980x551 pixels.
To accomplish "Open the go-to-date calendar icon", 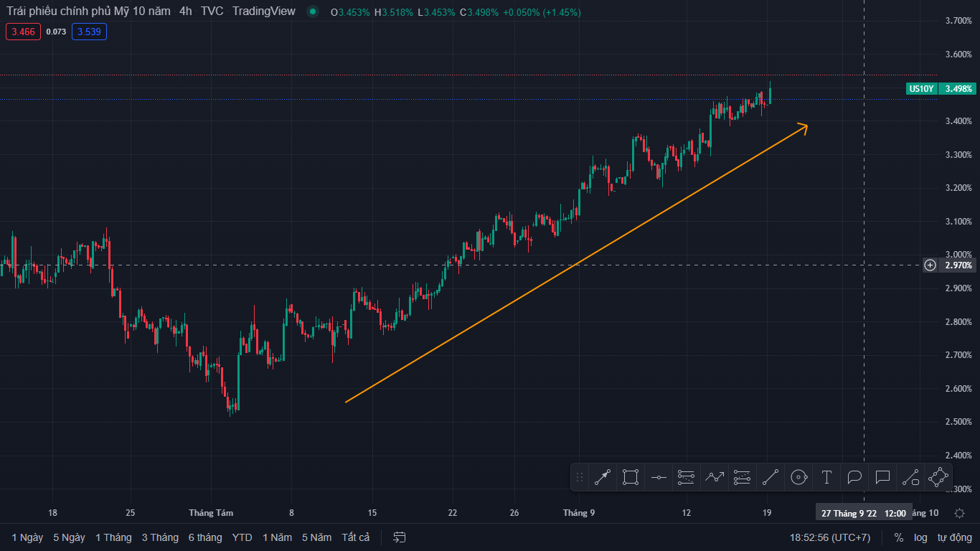I will 400,537.
